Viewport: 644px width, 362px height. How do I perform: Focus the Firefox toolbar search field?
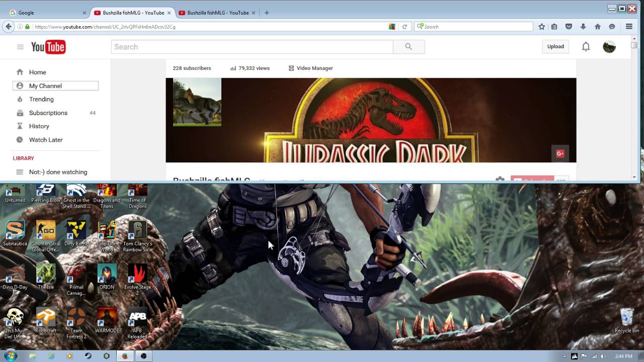tap(473, 27)
